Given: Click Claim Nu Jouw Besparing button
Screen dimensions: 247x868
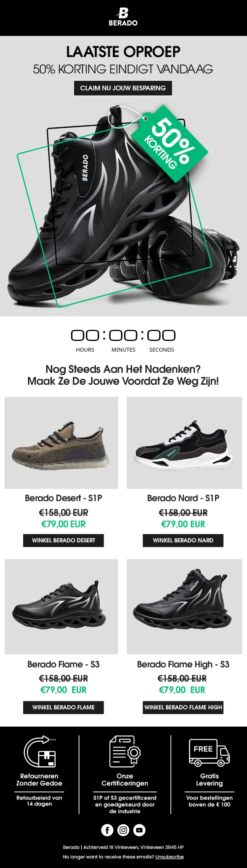Looking at the screenshot, I should 123,88.
